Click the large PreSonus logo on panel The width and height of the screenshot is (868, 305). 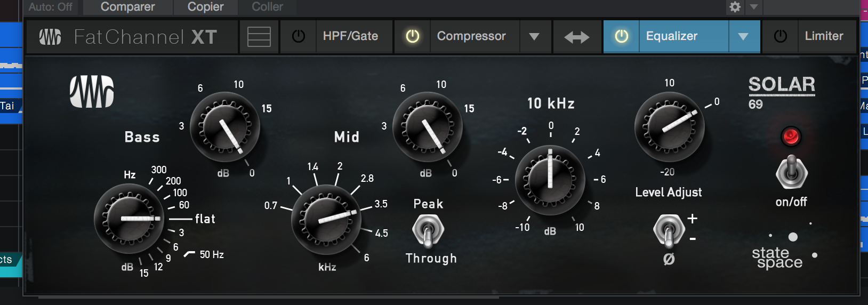pos(92,92)
